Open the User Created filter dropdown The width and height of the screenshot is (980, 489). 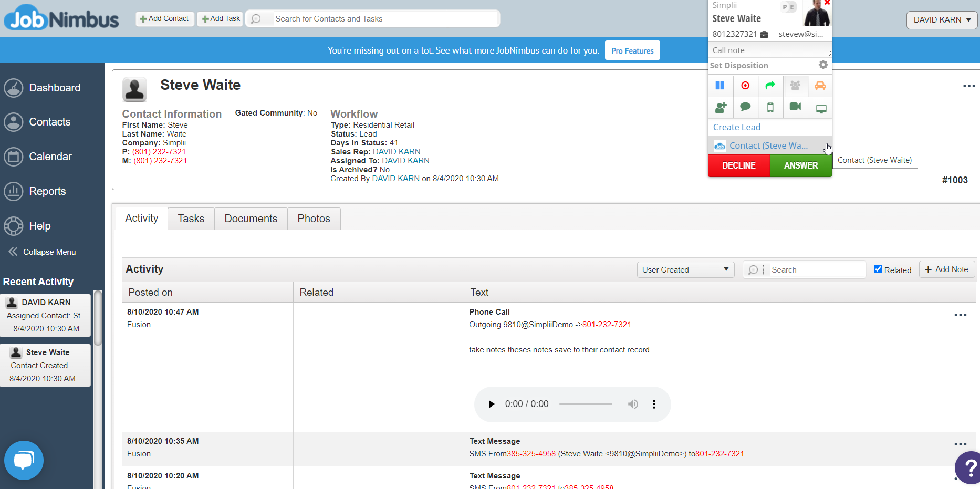coord(685,269)
